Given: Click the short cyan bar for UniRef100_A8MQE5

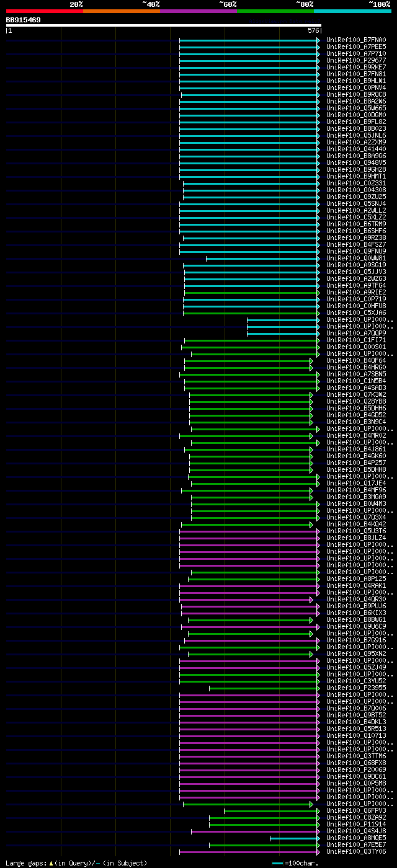Looking at the screenshot, I should tap(295, 838).
